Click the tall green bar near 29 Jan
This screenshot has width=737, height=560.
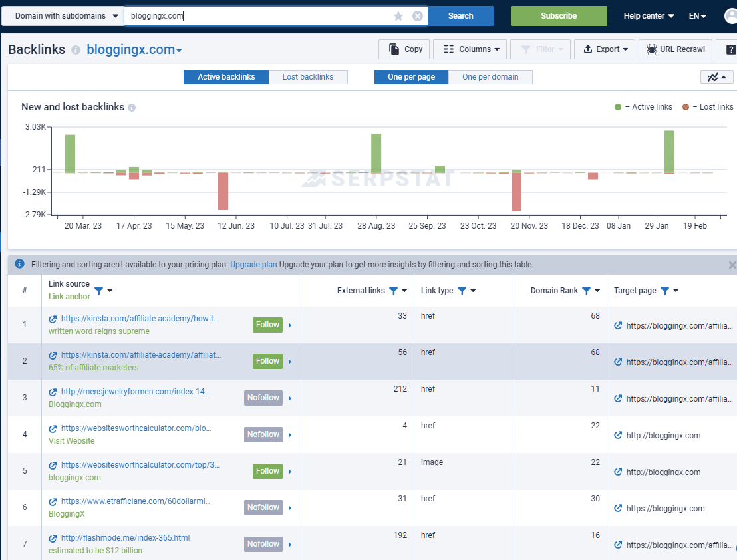coord(669,152)
